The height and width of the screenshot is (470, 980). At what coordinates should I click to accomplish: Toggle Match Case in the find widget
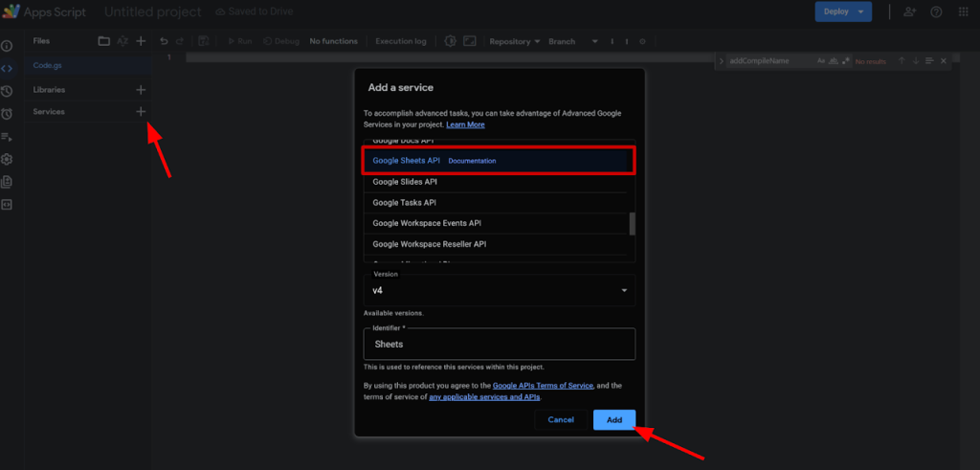click(821, 61)
